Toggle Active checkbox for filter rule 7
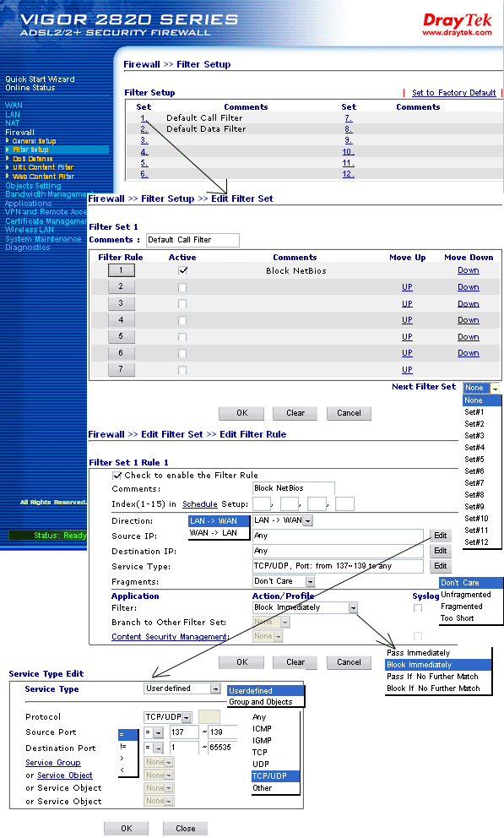 tap(182, 370)
